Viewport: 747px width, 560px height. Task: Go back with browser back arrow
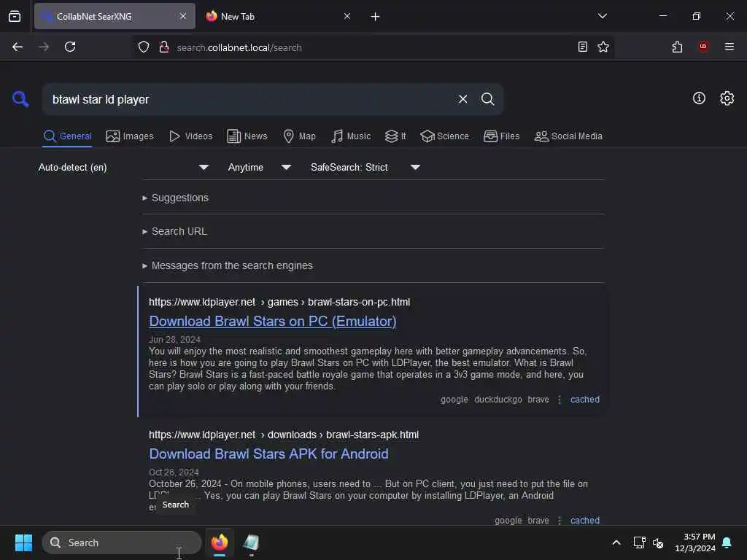pos(18,47)
